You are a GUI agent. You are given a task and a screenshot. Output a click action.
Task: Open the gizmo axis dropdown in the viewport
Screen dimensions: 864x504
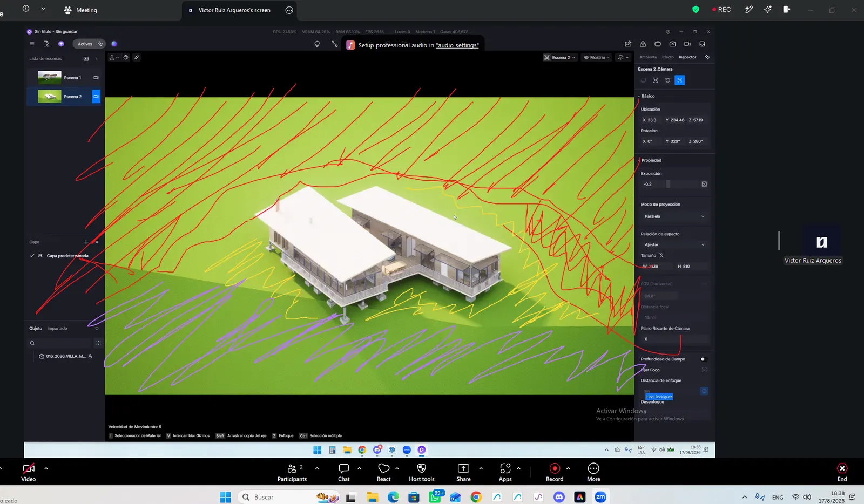(114, 57)
